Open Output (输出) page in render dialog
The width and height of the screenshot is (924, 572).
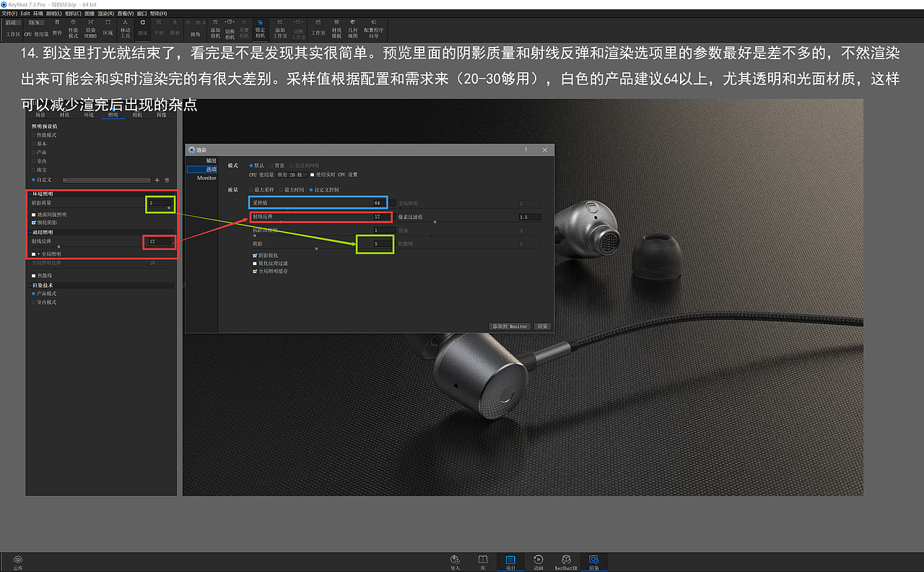coord(211,160)
